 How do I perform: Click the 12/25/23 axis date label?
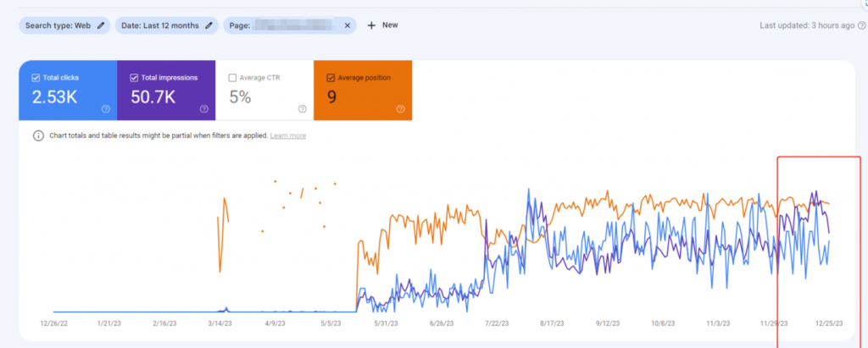830,323
